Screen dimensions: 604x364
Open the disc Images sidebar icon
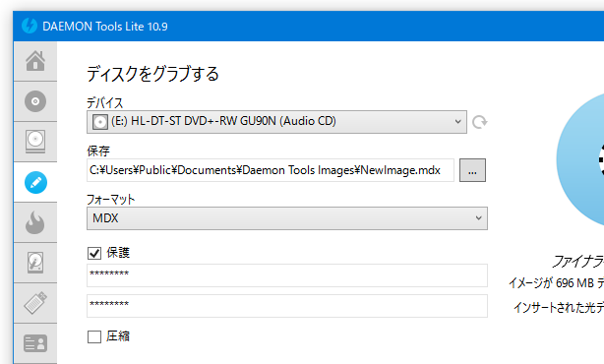tap(35, 101)
